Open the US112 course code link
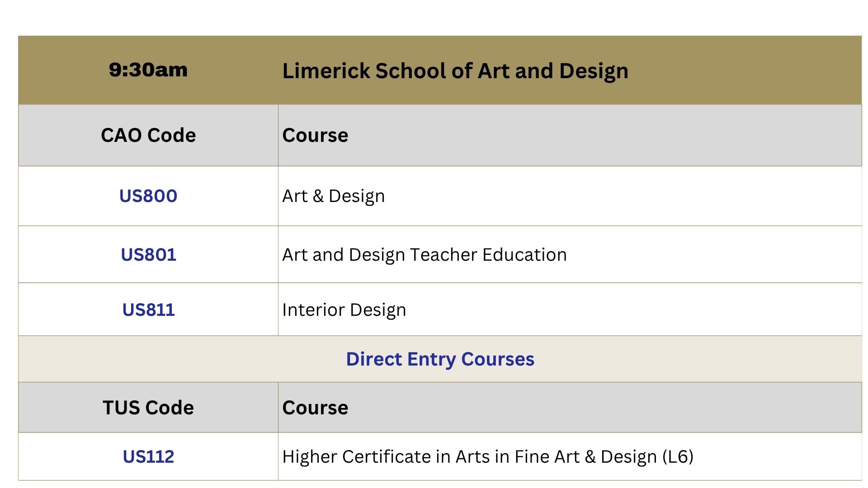Screen dimensions: 868x488 point(148,457)
